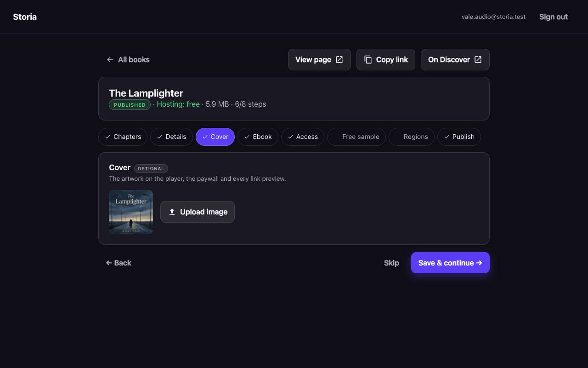This screenshot has width=588, height=368.
Task: Open the Free sample step
Action: tap(356, 137)
